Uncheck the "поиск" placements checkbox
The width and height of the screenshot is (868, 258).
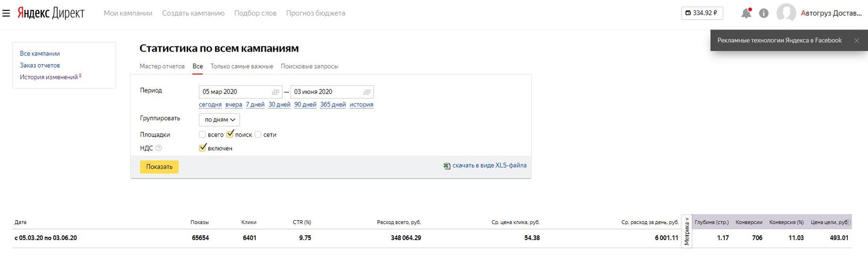230,134
